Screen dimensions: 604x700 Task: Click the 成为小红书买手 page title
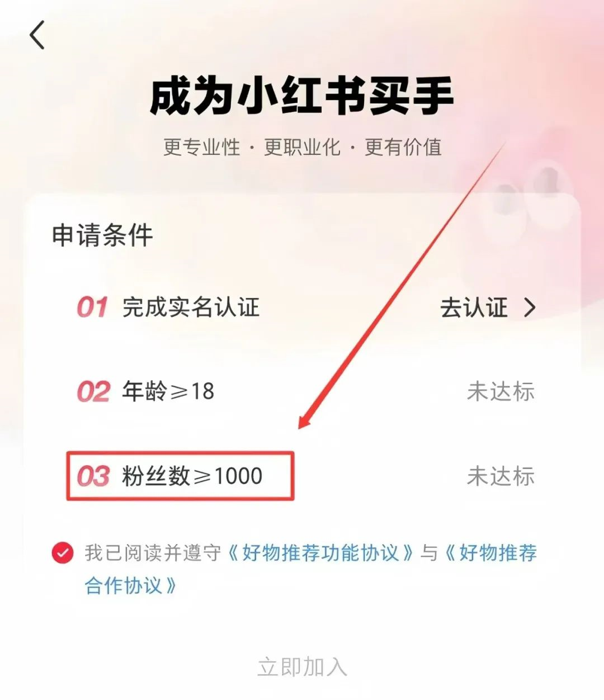(302, 96)
